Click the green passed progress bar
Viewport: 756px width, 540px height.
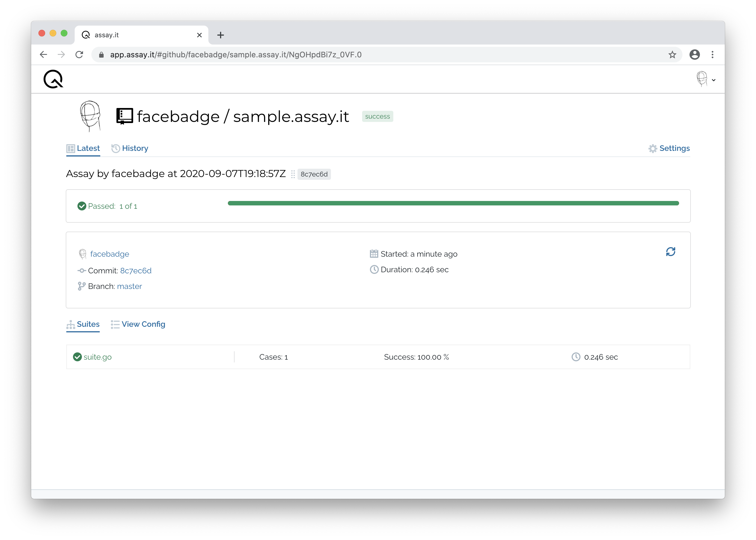point(453,203)
